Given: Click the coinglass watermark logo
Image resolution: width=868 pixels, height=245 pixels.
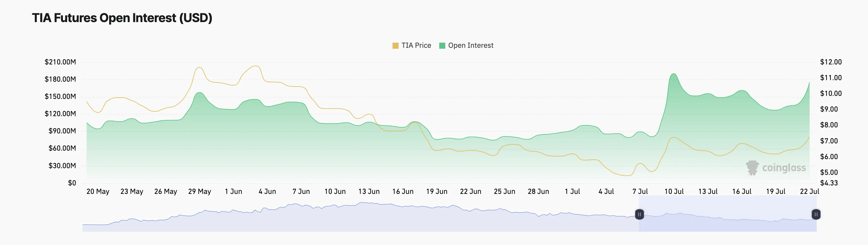Looking at the screenshot, I should click(x=775, y=168).
